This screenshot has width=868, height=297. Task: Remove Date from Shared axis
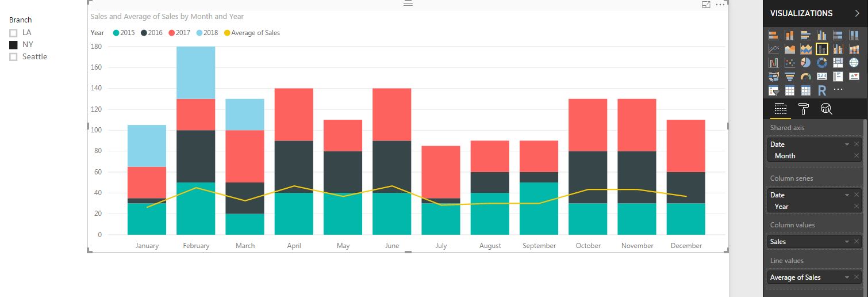tap(857, 144)
